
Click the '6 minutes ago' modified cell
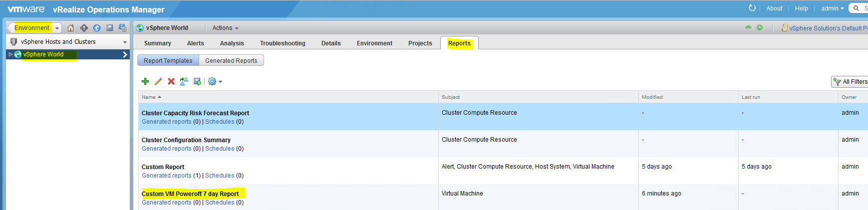[x=661, y=194]
